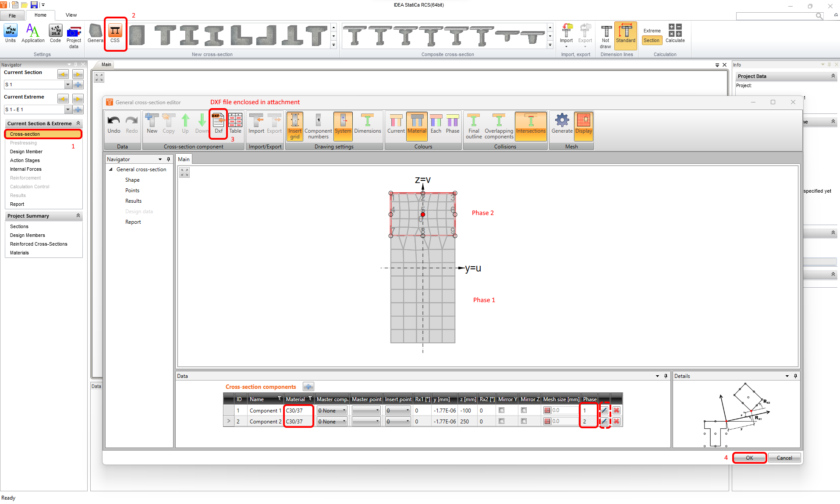Redo the editor action
Image resolution: width=840 pixels, height=504 pixels.
tap(132, 124)
